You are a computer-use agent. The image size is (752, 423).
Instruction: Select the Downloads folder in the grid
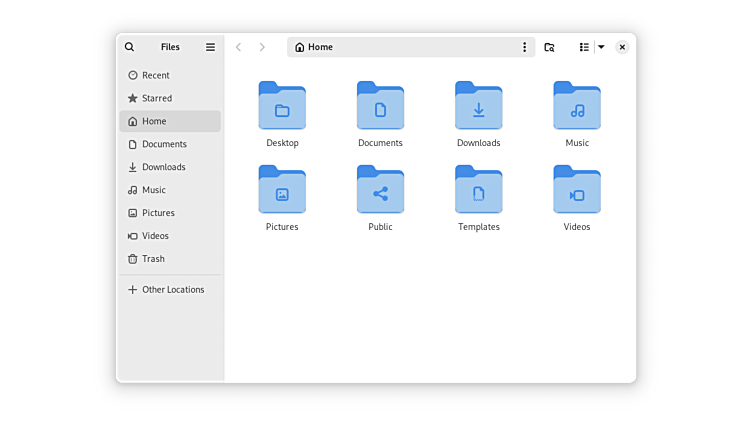[x=479, y=106]
